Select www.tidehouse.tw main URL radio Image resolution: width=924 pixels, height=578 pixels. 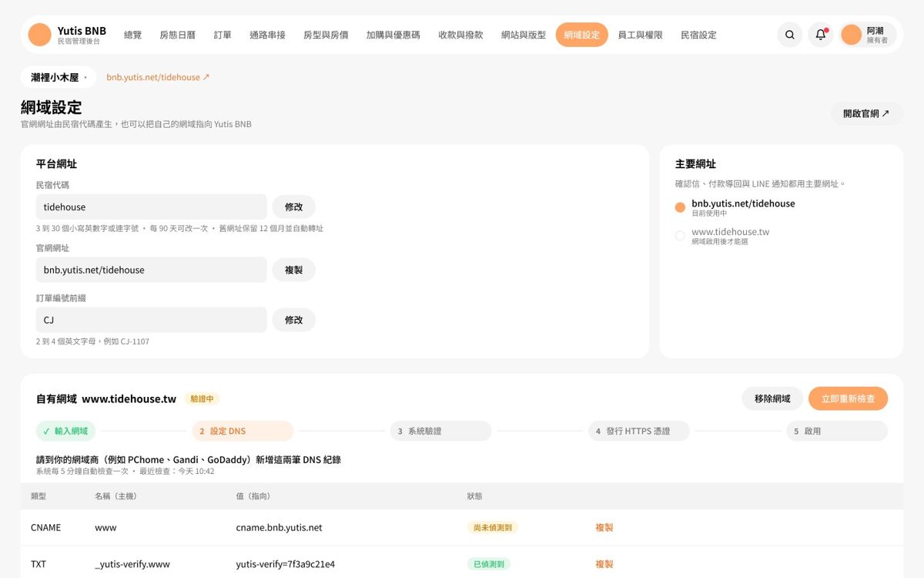[680, 236]
